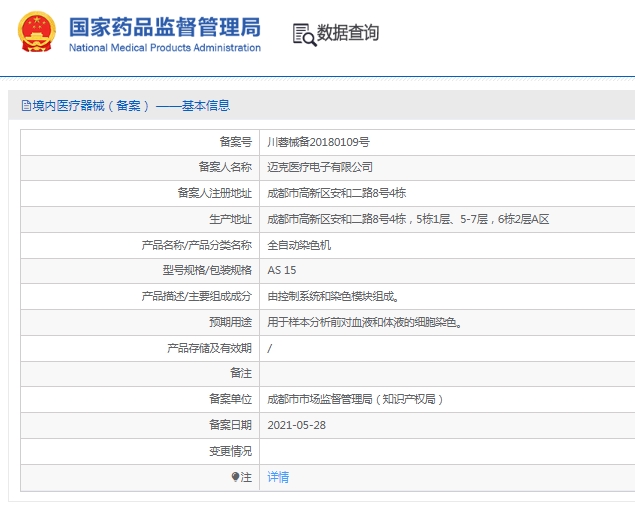This screenshot has height=511, width=635.
Task: Click National Medical Products Administration text
Action: [x=164, y=47]
